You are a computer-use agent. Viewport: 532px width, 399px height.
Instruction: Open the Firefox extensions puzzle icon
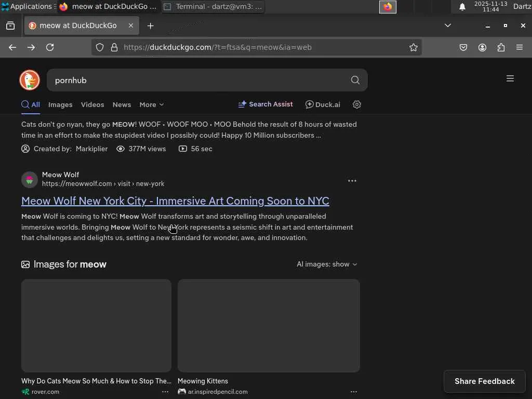(501, 47)
